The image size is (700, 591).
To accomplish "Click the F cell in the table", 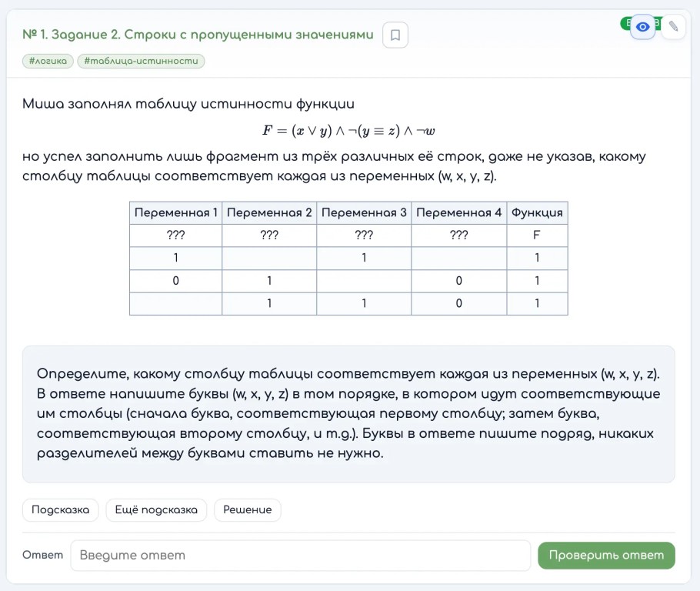I will coord(537,235).
